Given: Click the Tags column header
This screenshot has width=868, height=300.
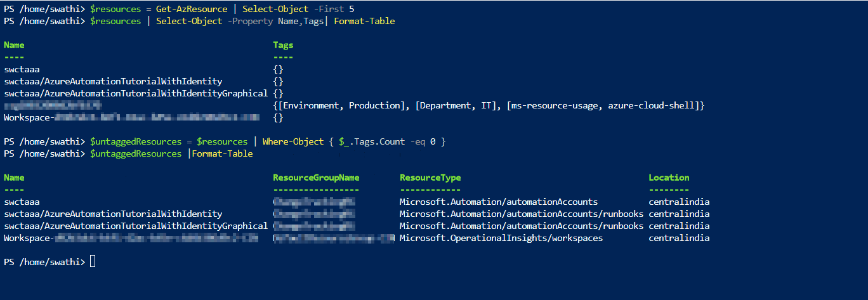Looking at the screenshot, I should click(x=283, y=45).
